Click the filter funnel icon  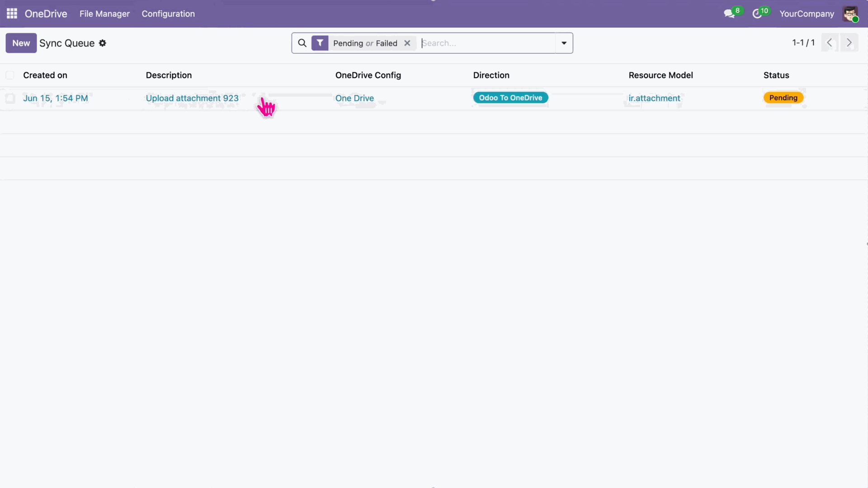tap(320, 43)
